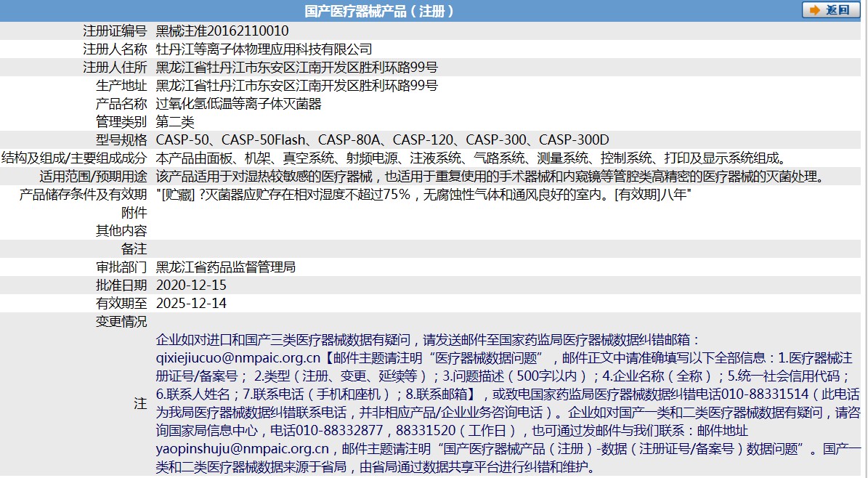Select registration number 黑械注准20162110010
Viewport: 868px width, 478px height.
(222, 31)
